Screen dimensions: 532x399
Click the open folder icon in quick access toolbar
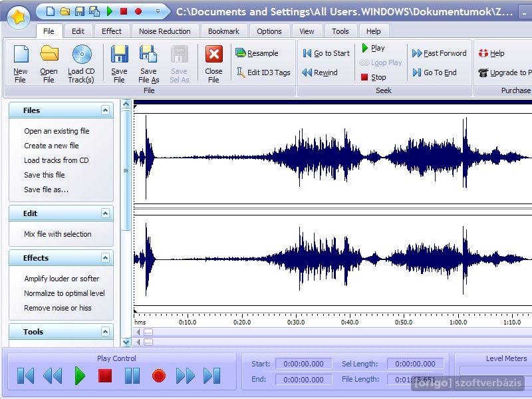[x=65, y=11]
